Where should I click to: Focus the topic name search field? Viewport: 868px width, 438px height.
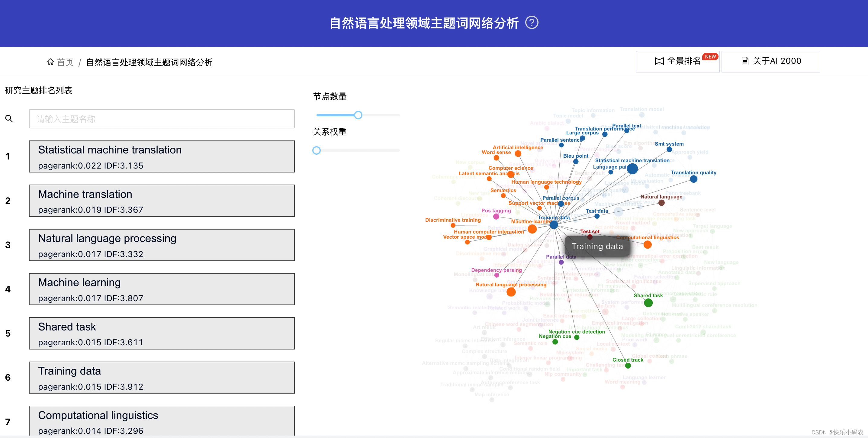[162, 119]
